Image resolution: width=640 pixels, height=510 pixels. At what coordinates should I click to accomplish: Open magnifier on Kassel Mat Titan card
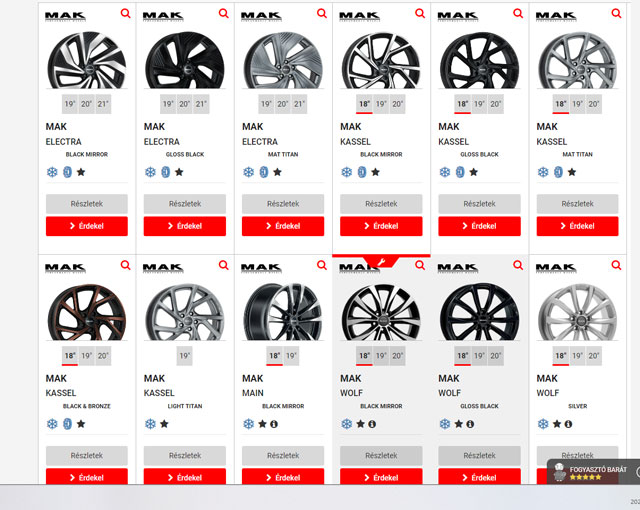[616, 13]
